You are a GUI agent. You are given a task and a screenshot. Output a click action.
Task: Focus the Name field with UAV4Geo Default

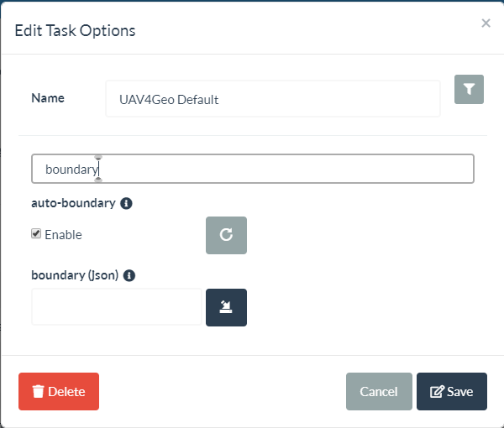(272, 99)
